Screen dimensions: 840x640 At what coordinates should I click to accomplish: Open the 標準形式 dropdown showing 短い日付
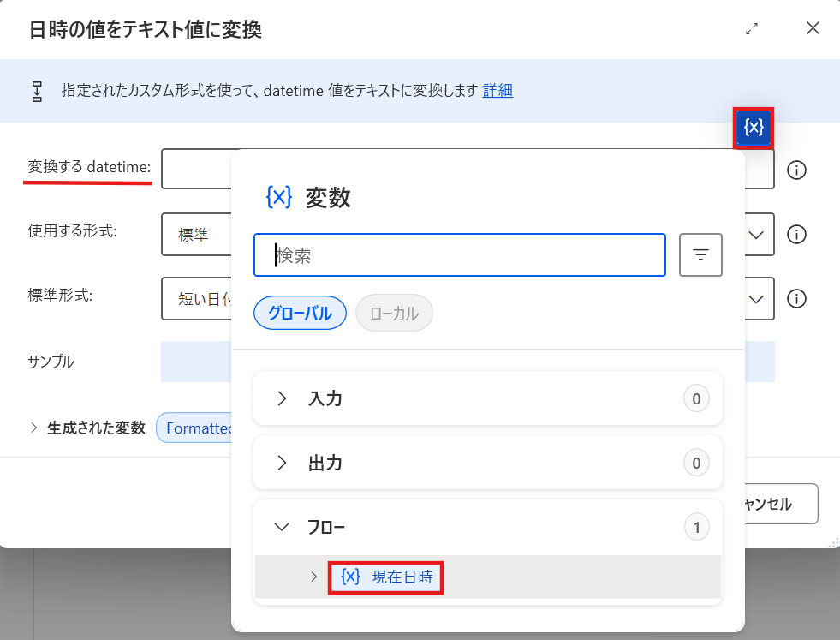coord(755,298)
